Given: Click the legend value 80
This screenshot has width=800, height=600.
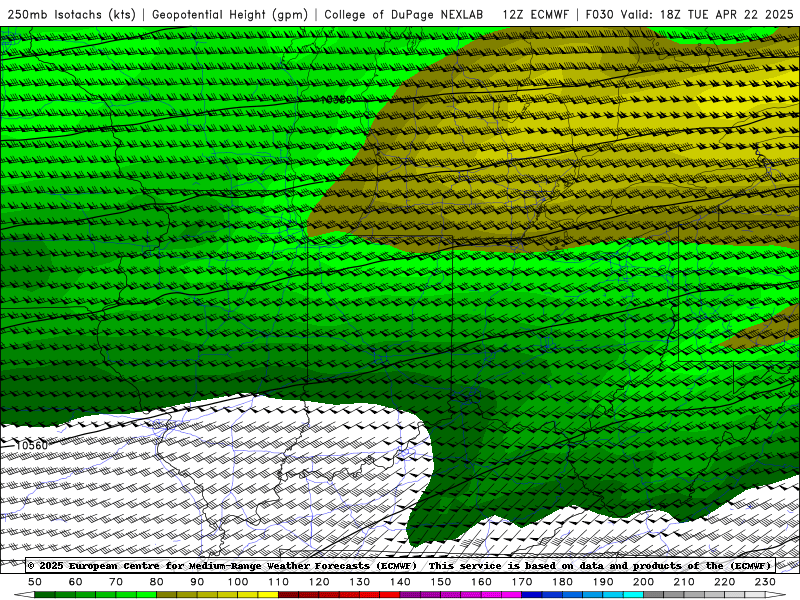Looking at the screenshot, I should 157,582.
